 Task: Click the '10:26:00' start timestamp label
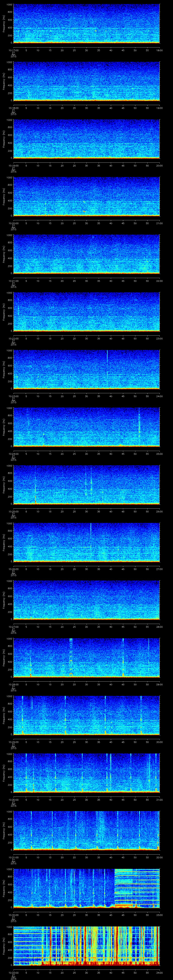tap(13, 569)
